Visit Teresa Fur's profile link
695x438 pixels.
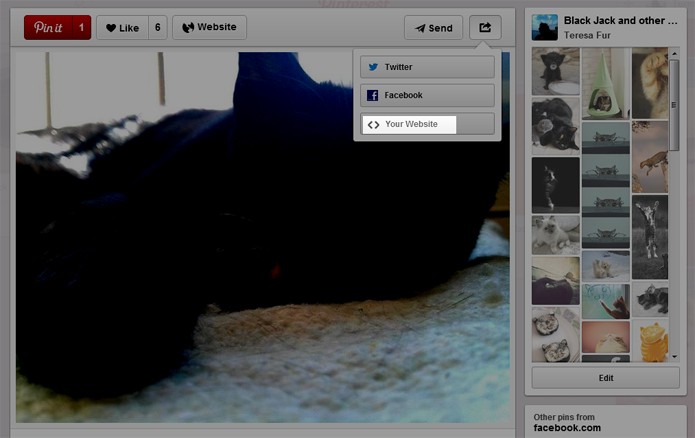point(587,35)
